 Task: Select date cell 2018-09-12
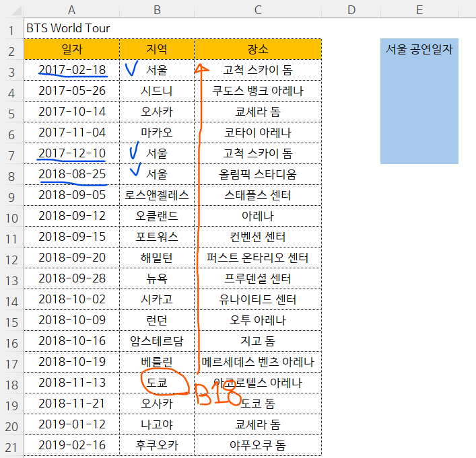click(x=71, y=216)
